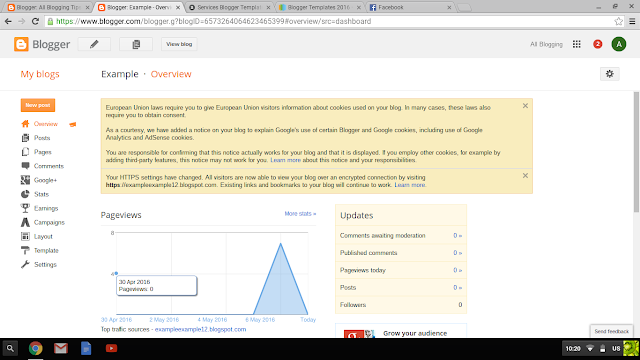Screen dimensions: 640x360
Task: Click the View blog button
Action: 179,44
